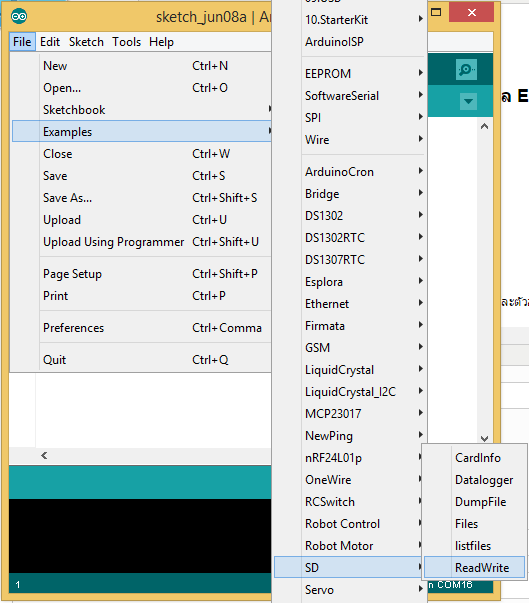Expand SoftwareSerial examples submenu
This screenshot has height=603, width=529.
click(350, 95)
